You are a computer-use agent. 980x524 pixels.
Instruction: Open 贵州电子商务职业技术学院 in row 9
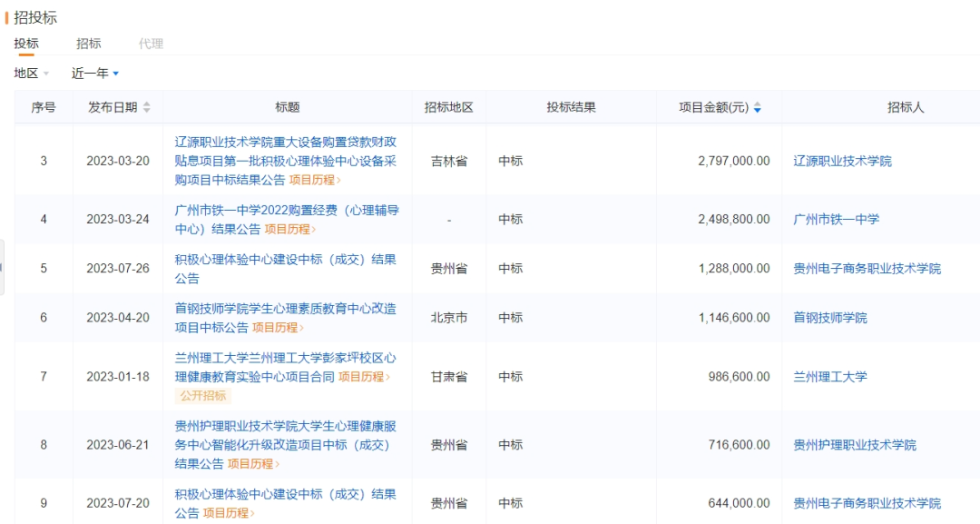(x=867, y=503)
